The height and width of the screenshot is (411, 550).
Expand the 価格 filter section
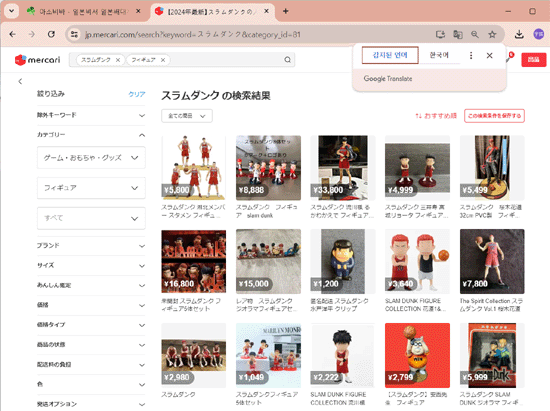pyautogui.click(x=91, y=305)
